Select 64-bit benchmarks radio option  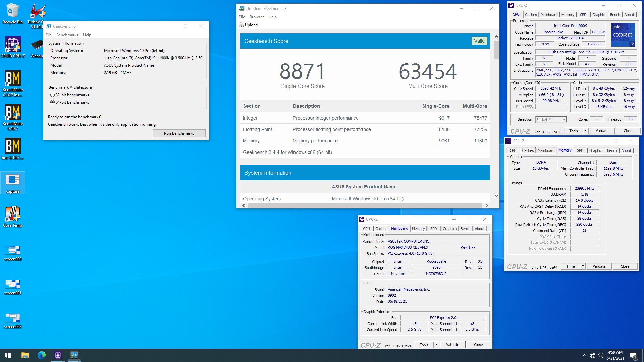coord(52,102)
